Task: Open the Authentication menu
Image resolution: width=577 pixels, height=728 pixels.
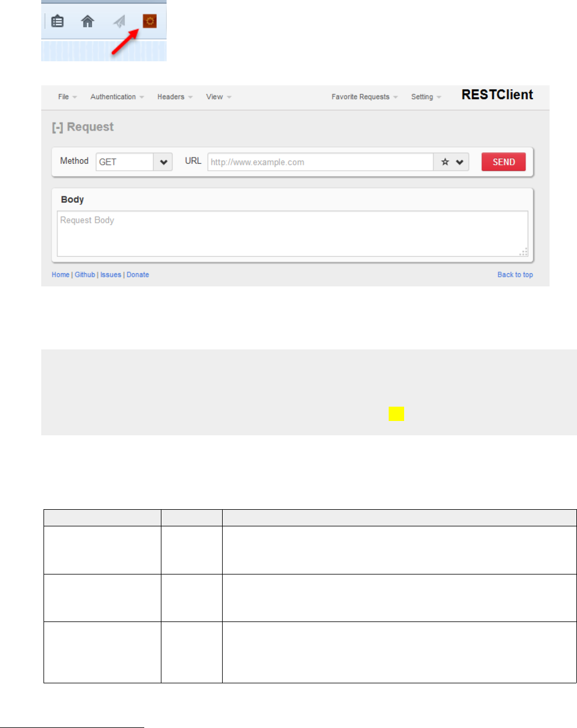Action: click(117, 97)
